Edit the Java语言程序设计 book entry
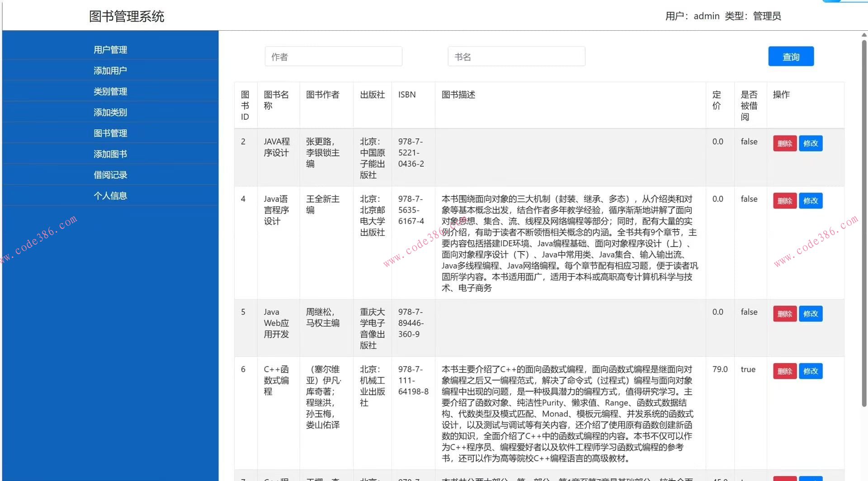The image size is (868, 481). pos(811,201)
